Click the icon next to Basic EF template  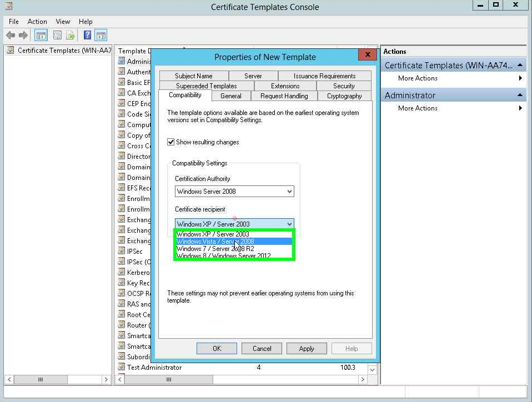pyautogui.click(x=122, y=82)
